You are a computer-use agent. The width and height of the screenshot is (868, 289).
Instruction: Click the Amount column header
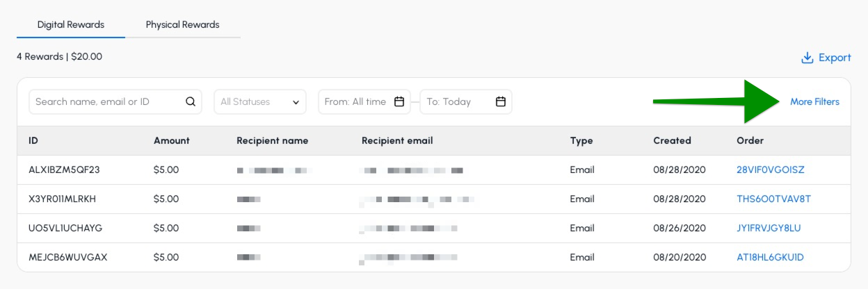pos(172,140)
